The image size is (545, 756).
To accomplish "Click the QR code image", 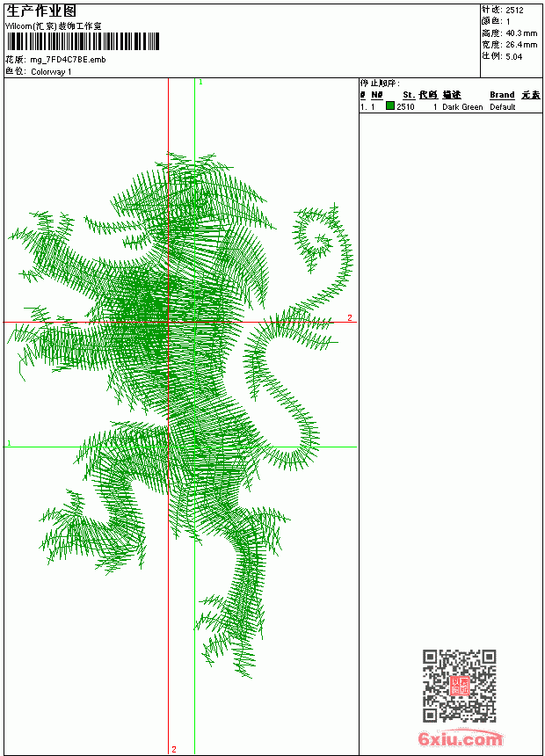I will click(460, 685).
